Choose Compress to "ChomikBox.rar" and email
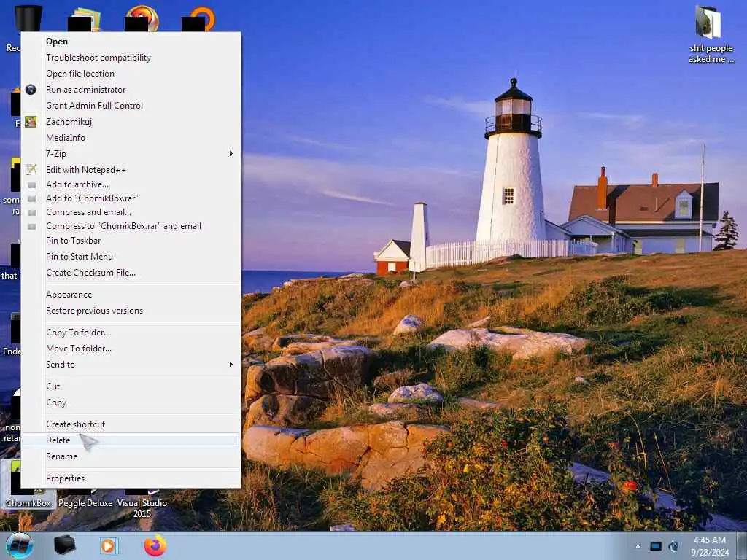The image size is (747, 560). click(131, 226)
